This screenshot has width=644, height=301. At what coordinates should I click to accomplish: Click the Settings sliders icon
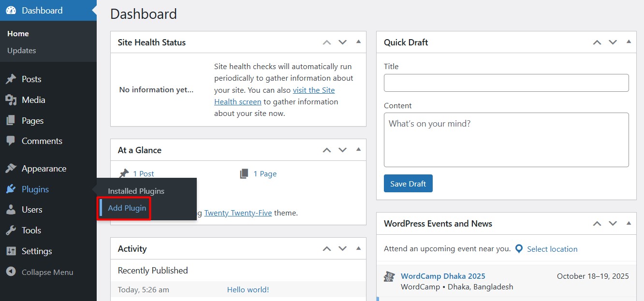pyautogui.click(x=11, y=251)
